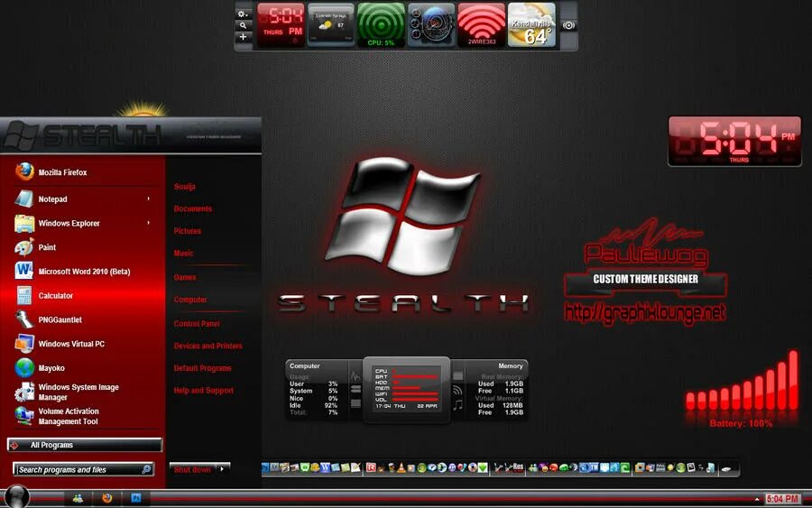Screen dimensions: 812x508
Task: Click the search magnifier in Start menu
Action: [x=146, y=470]
